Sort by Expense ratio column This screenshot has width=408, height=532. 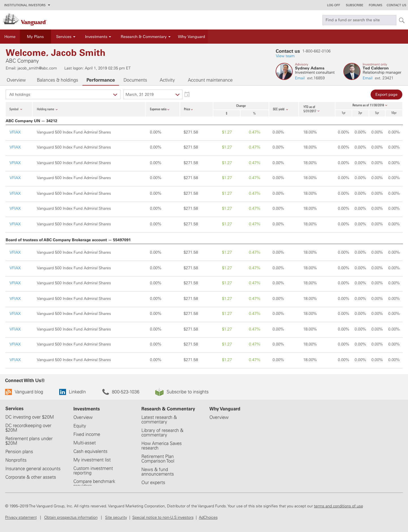(x=160, y=109)
